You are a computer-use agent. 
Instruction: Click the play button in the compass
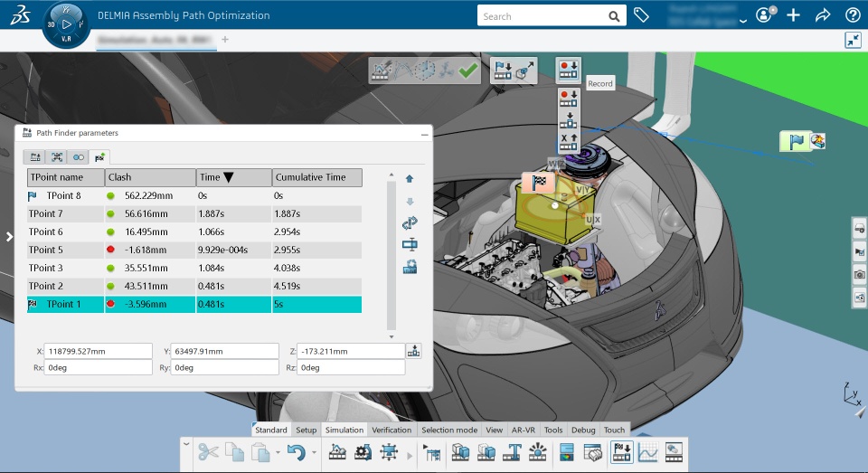66,24
